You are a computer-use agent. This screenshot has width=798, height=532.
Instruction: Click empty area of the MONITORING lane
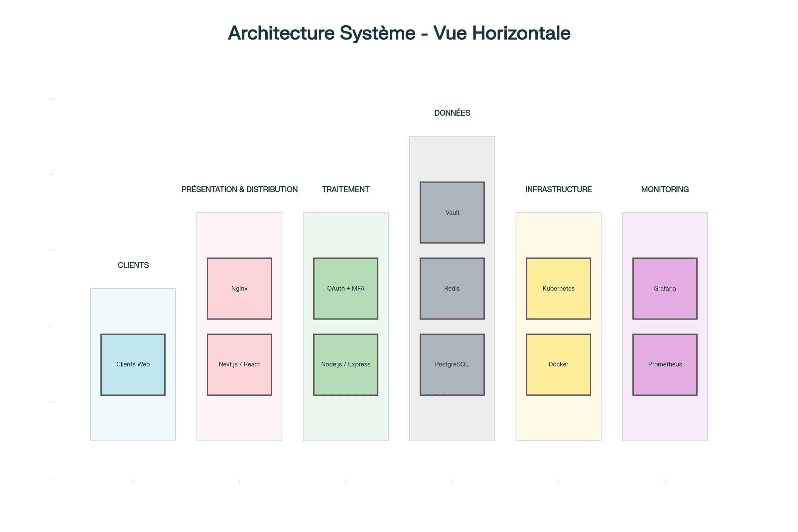point(665,419)
